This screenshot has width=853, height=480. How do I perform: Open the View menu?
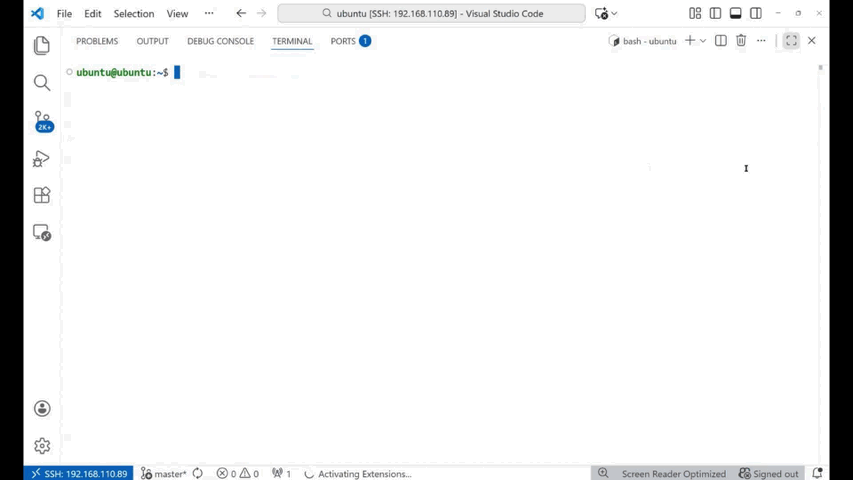pos(177,14)
